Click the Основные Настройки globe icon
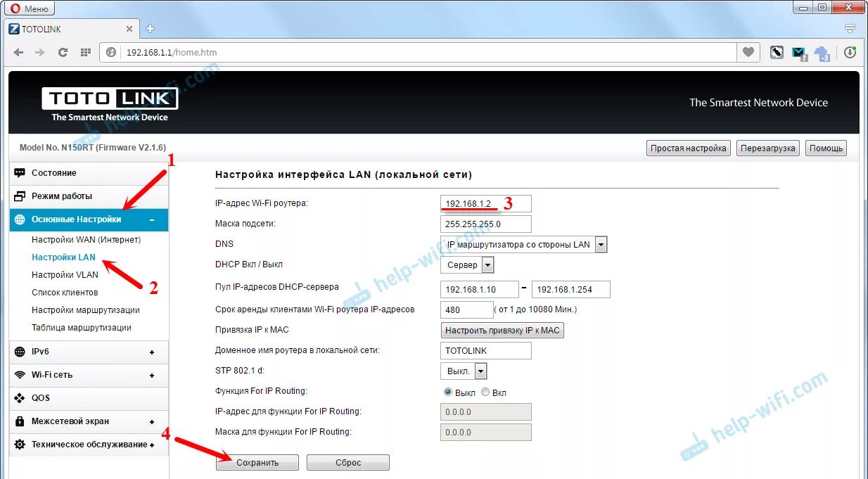Image resolution: width=868 pixels, height=479 pixels. (20, 219)
